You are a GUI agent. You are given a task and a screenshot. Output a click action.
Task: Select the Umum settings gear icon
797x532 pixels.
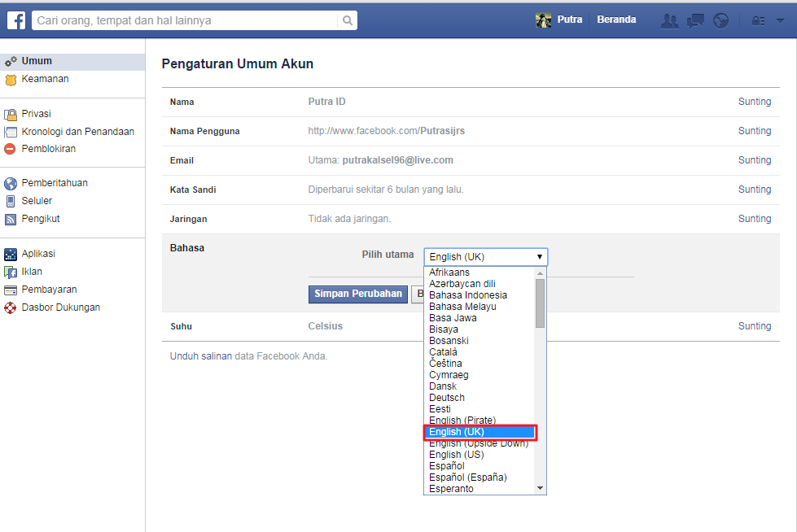click(x=11, y=60)
